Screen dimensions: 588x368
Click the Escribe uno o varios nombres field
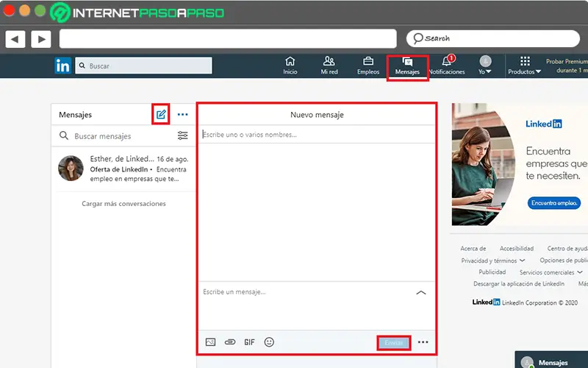coord(317,135)
